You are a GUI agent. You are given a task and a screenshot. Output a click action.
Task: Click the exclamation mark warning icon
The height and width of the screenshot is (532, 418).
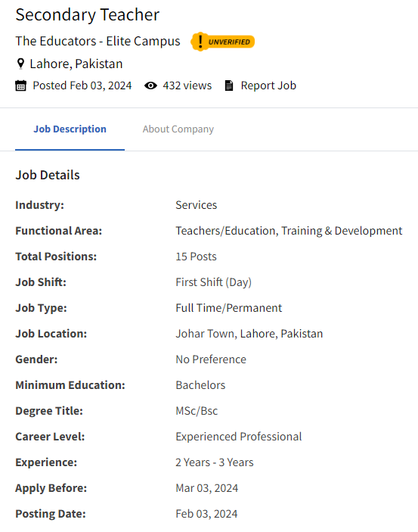point(200,42)
